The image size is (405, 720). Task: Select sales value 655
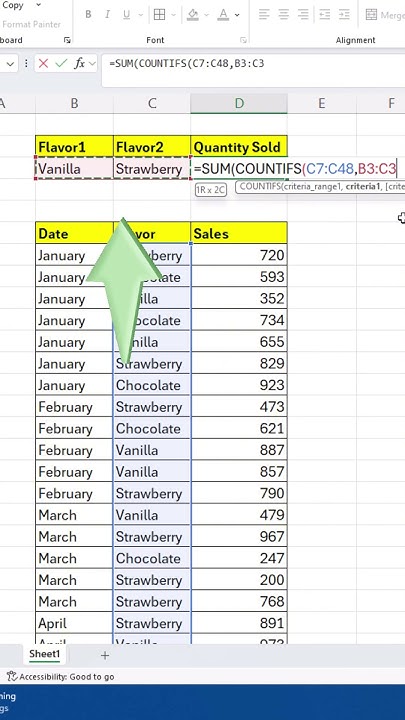(x=239, y=342)
